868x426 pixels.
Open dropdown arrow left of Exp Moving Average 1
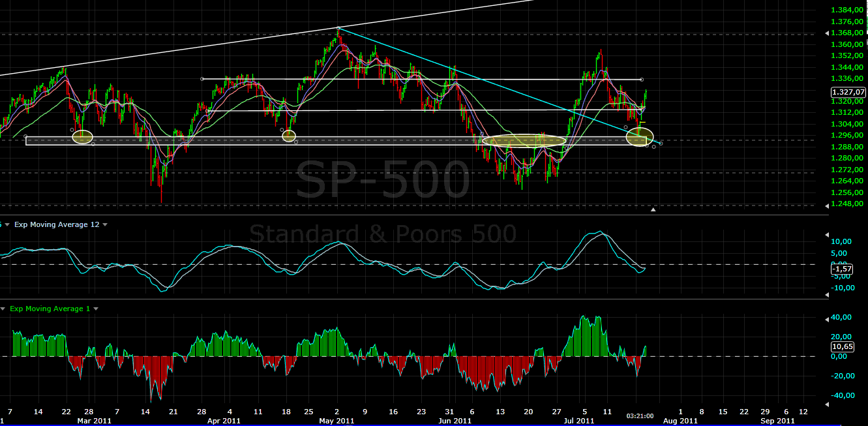click(3, 309)
